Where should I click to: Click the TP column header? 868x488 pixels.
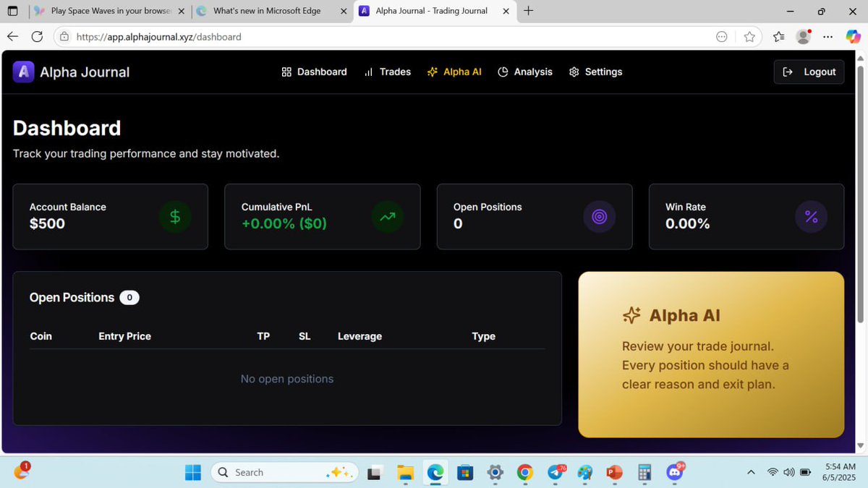click(263, 336)
